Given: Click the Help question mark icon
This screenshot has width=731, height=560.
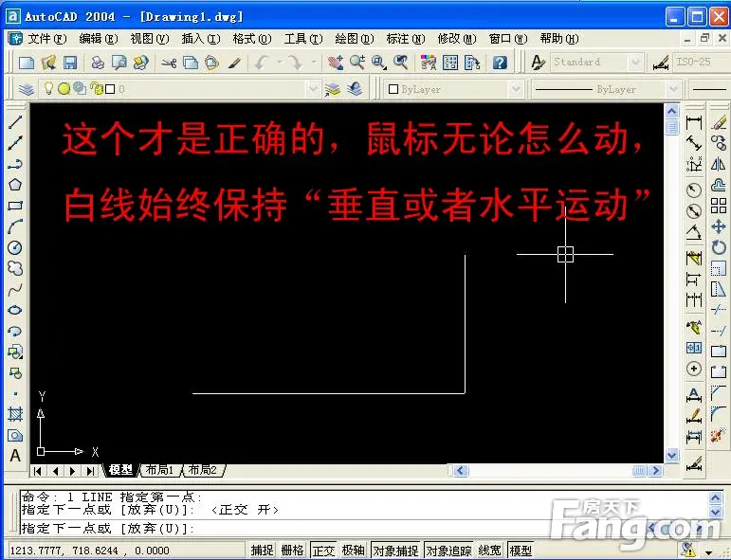Looking at the screenshot, I should [x=500, y=63].
